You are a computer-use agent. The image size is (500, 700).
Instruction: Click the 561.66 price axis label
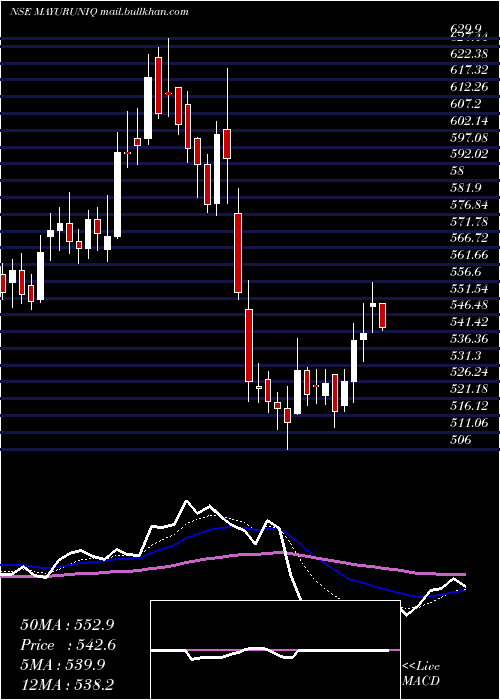[x=469, y=255]
